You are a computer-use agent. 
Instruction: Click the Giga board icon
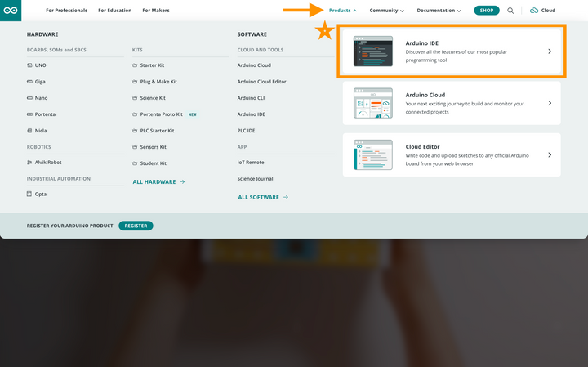point(29,82)
